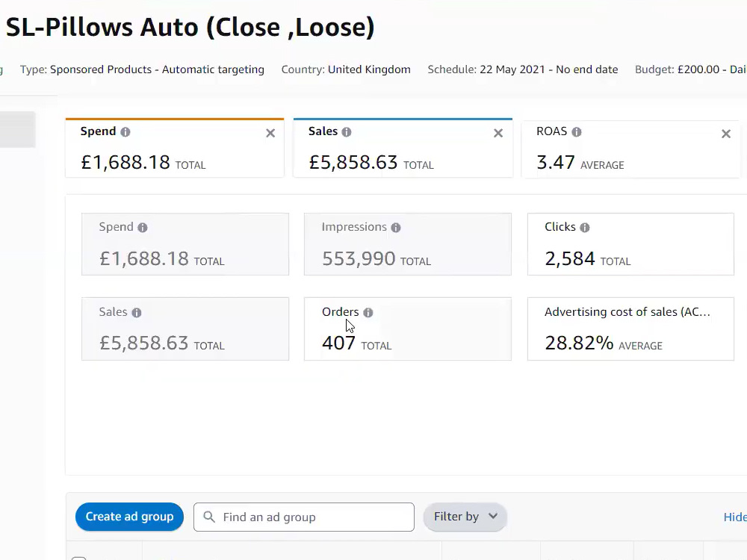The width and height of the screenshot is (747, 560).
Task: Open the ROAS info tooltip icon
Action: (x=577, y=132)
